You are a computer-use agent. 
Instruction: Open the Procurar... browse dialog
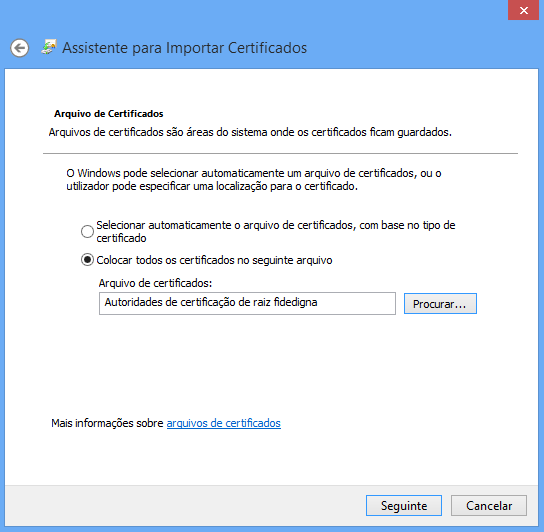[440, 304]
